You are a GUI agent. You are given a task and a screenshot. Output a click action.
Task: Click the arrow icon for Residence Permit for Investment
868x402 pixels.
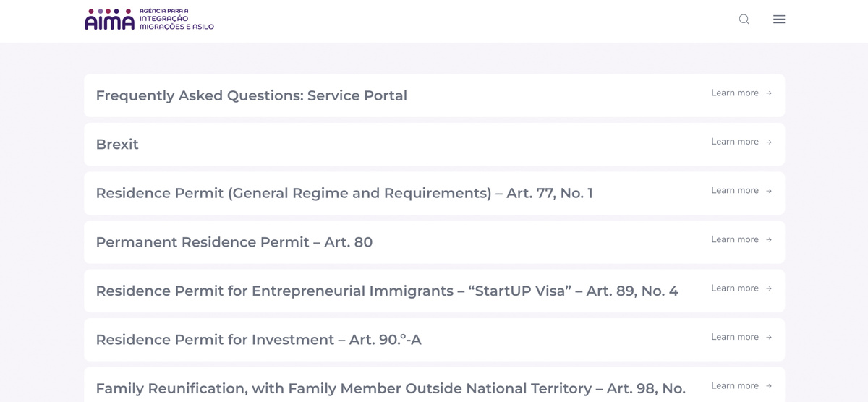click(x=769, y=338)
